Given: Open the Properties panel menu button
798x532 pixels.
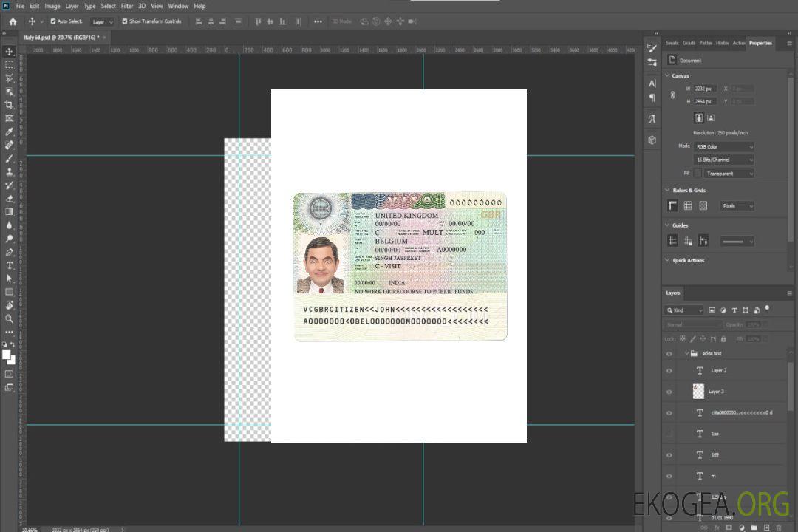Looking at the screenshot, I should [789, 44].
